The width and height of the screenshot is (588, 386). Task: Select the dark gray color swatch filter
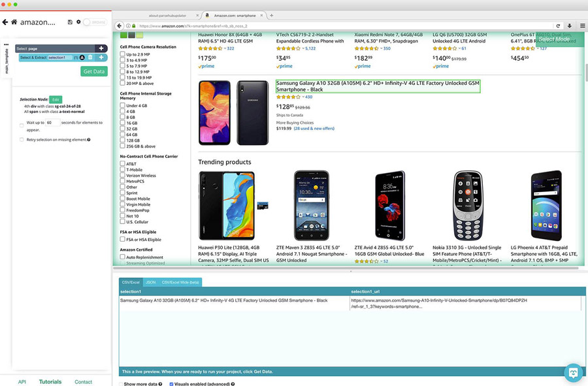pyautogui.click(x=131, y=35)
